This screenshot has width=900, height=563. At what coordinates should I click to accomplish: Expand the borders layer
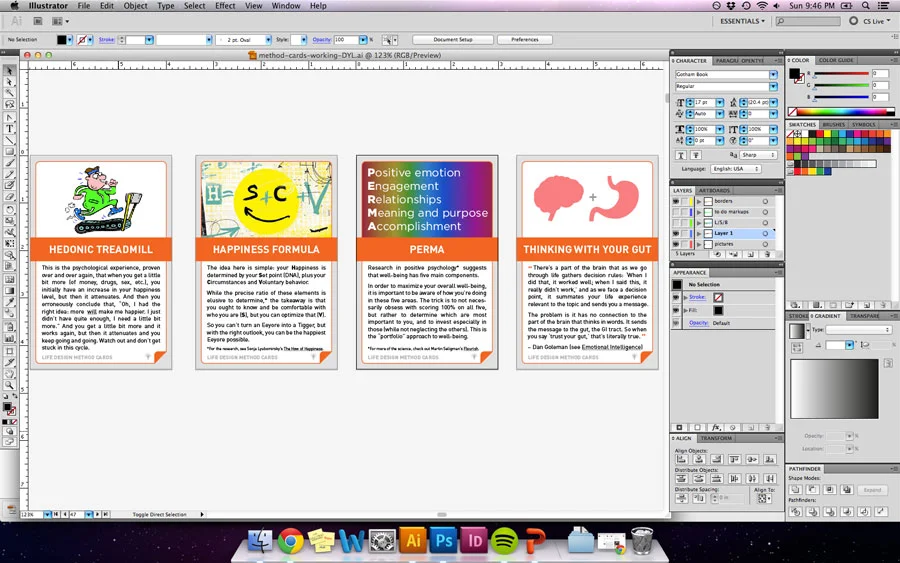click(x=699, y=201)
